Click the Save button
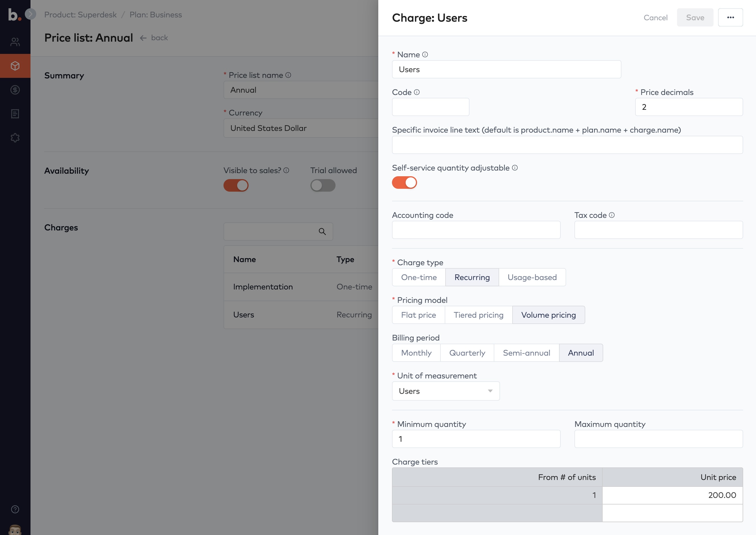Viewport: 756px width, 535px height. click(695, 17)
